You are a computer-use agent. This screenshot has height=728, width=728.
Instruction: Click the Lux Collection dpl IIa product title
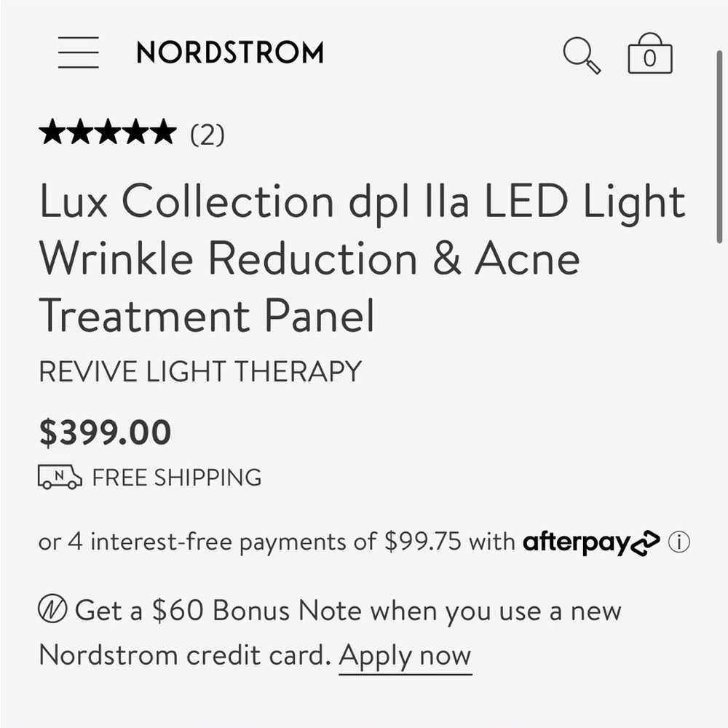[x=362, y=259]
